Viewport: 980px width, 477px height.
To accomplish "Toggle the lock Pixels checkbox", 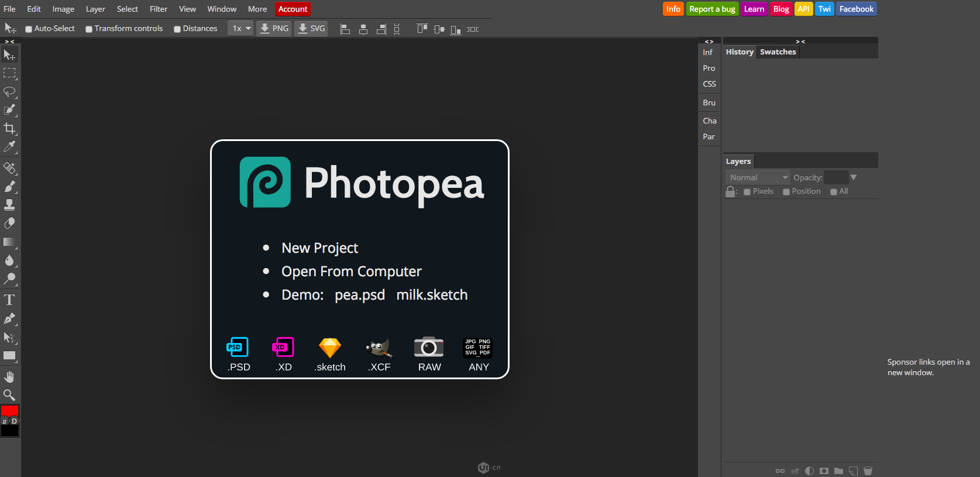I will point(747,192).
